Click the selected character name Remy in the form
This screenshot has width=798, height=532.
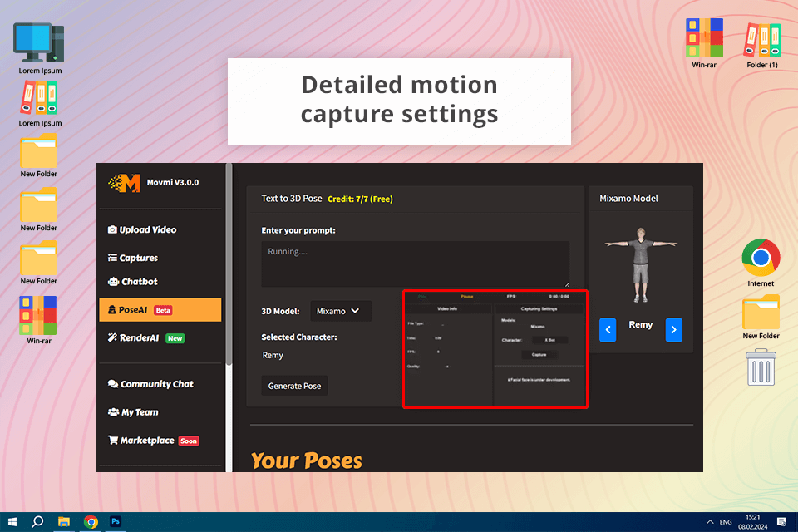pos(273,355)
